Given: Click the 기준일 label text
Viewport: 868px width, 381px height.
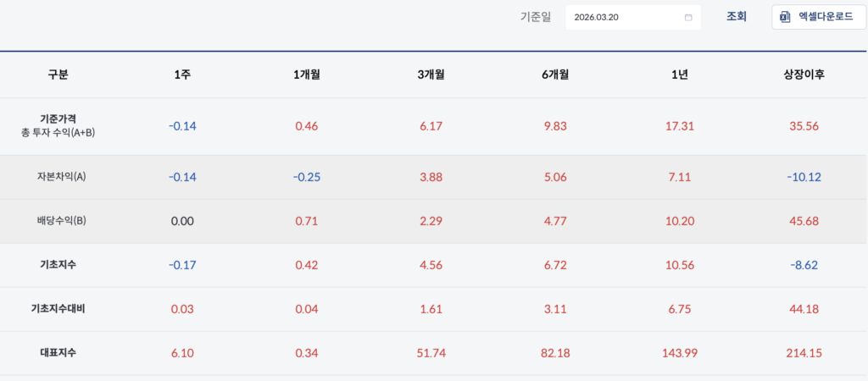Looking at the screenshot, I should [537, 17].
